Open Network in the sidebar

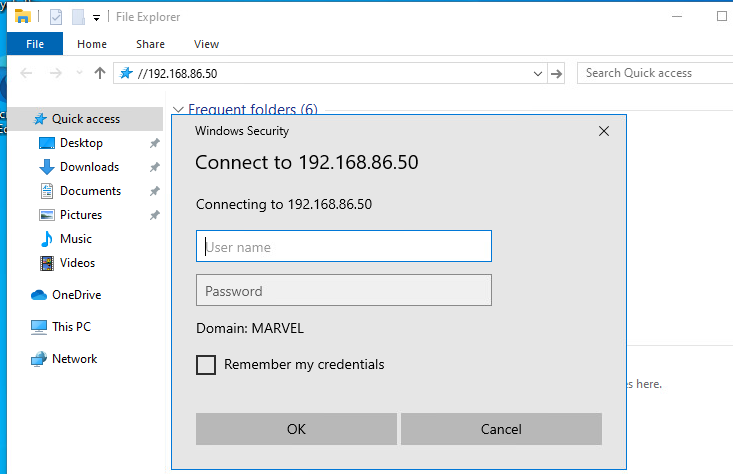click(74, 359)
